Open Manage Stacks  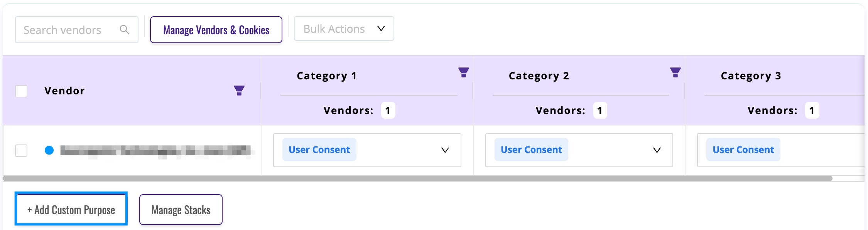coord(181,210)
